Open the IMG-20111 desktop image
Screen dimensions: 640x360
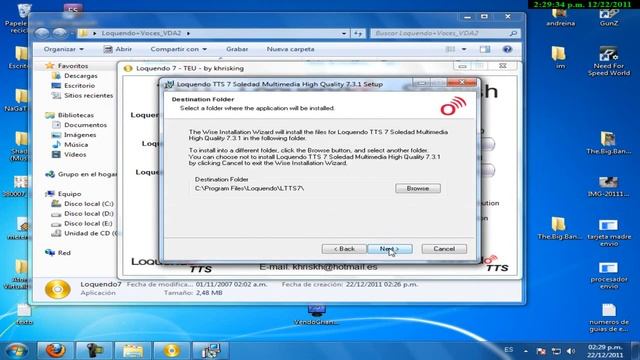click(x=609, y=187)
